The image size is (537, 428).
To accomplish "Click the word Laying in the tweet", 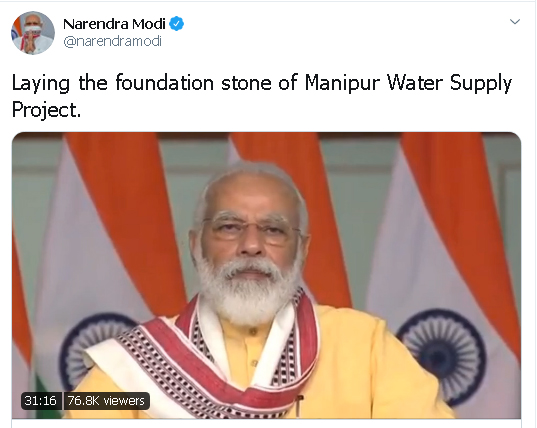I will point(41,84).
